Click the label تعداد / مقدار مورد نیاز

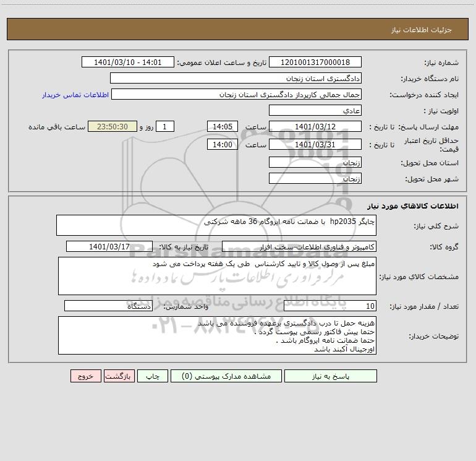click(424, 306)
